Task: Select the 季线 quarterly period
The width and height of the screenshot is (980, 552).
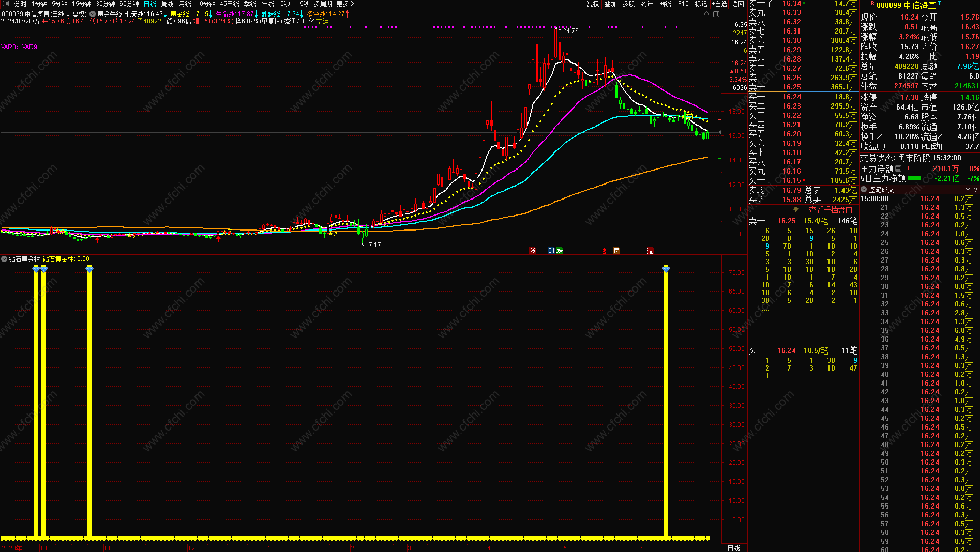Action: pyautogui.click(x=250, y=4)
